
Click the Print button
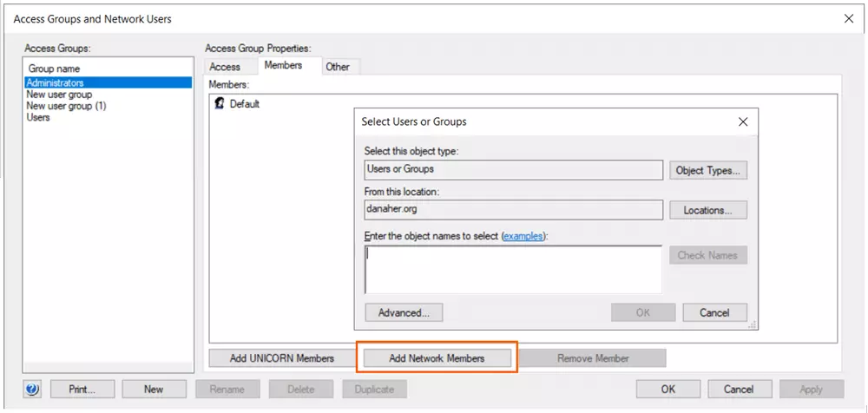click(x=82, y=390)
